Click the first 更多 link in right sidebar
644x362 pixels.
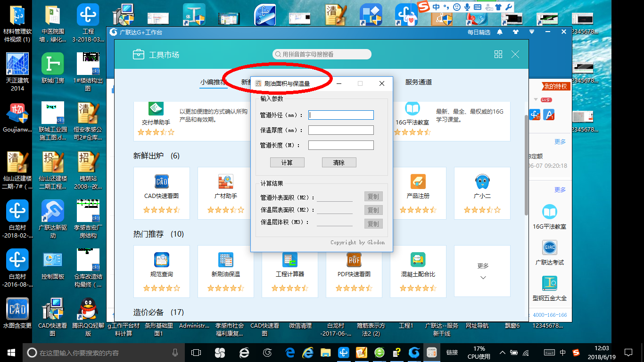click(560, 141)
